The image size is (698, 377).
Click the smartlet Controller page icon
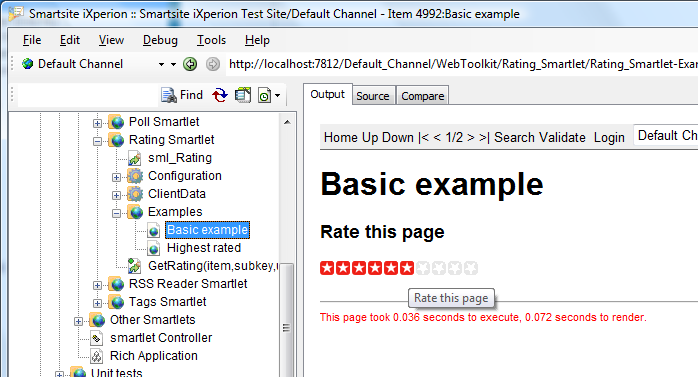(x=97, y=338)
